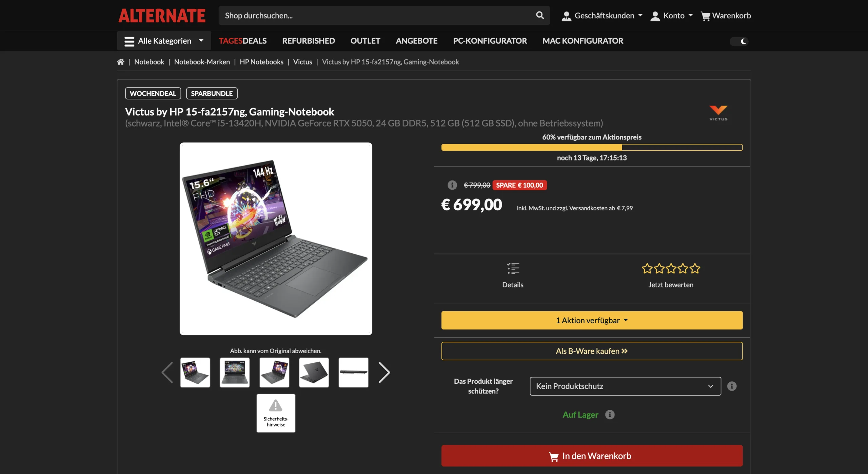Go to home via breadcrumb house icon

(x=121, y=62)
